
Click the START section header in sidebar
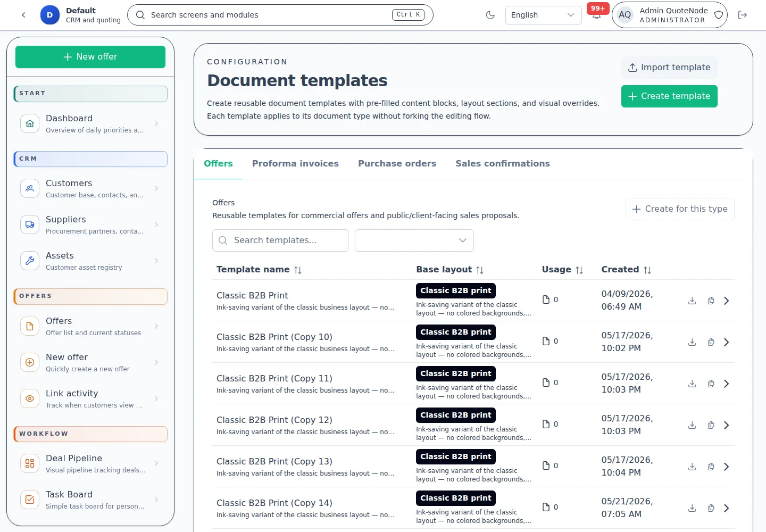coord(90,94)
